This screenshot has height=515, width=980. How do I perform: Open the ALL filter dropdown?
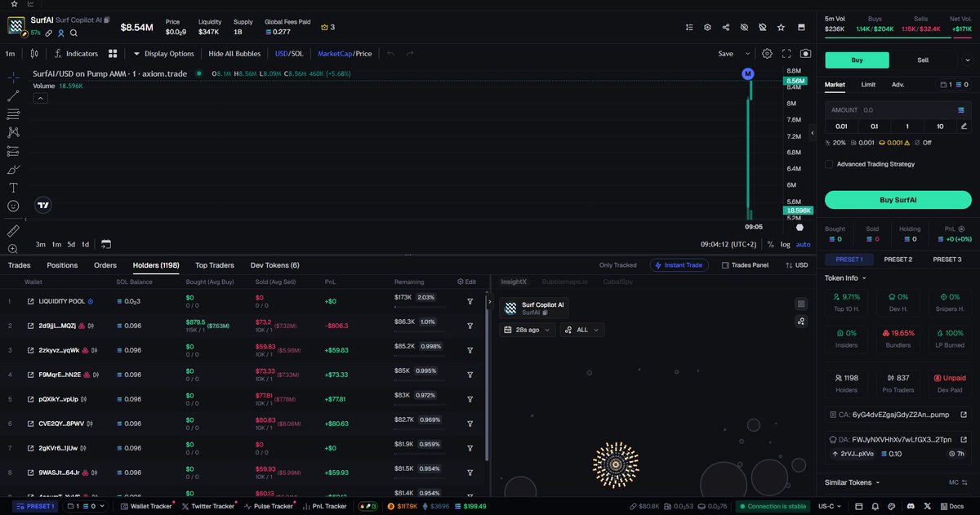(582, 330)
